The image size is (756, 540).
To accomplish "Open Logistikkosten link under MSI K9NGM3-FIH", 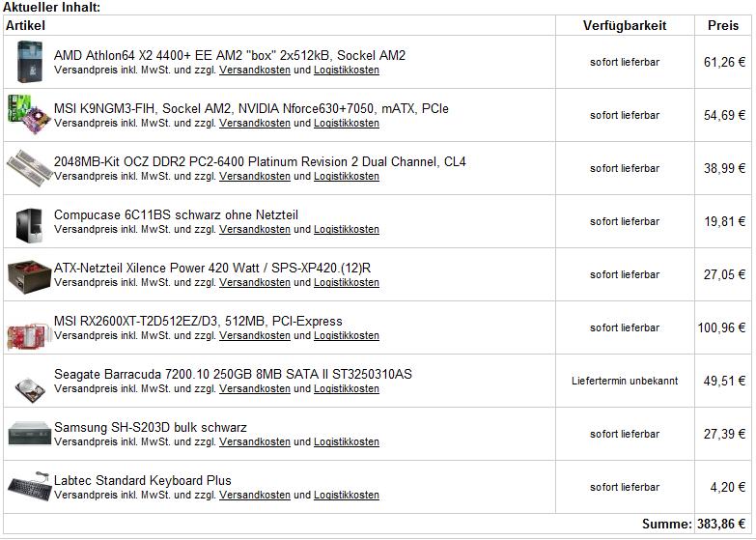I will 347,123.
